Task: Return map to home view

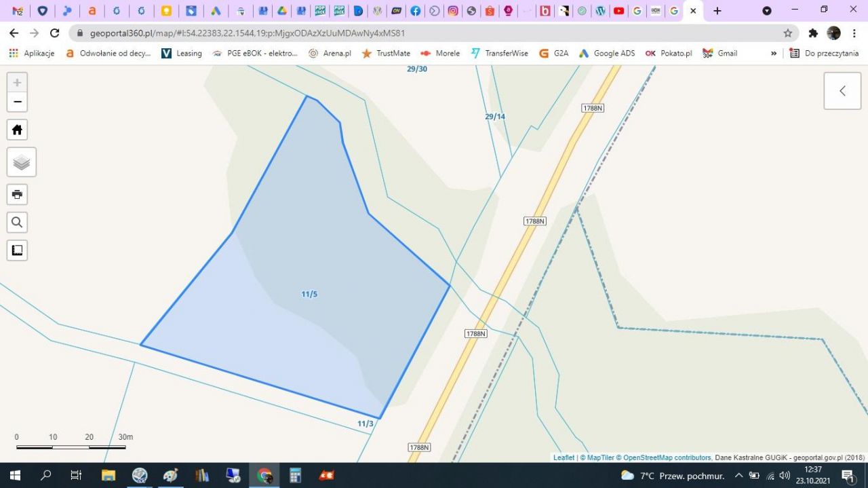Action: coord(17,130)
